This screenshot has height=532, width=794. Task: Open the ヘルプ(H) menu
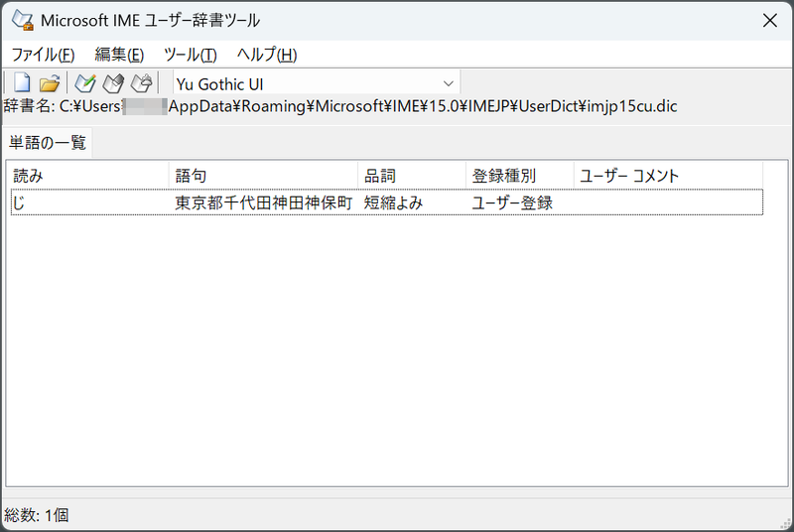pos(267,55)
